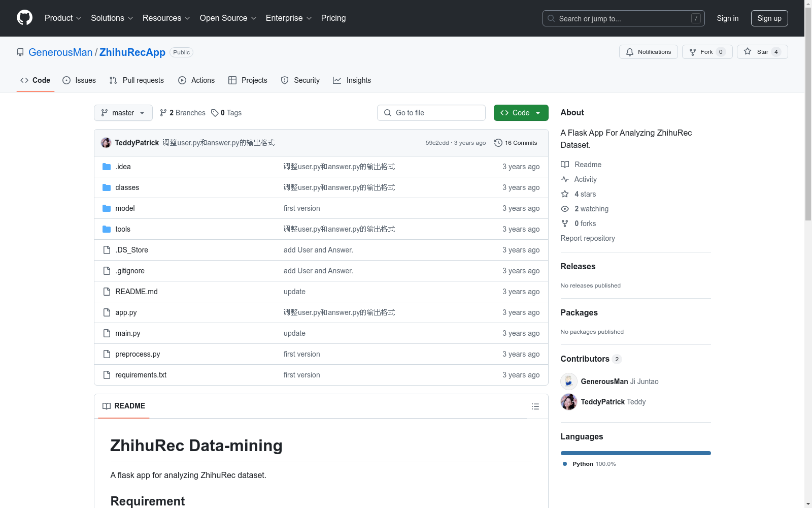Open the .idea folder icon

107,167
